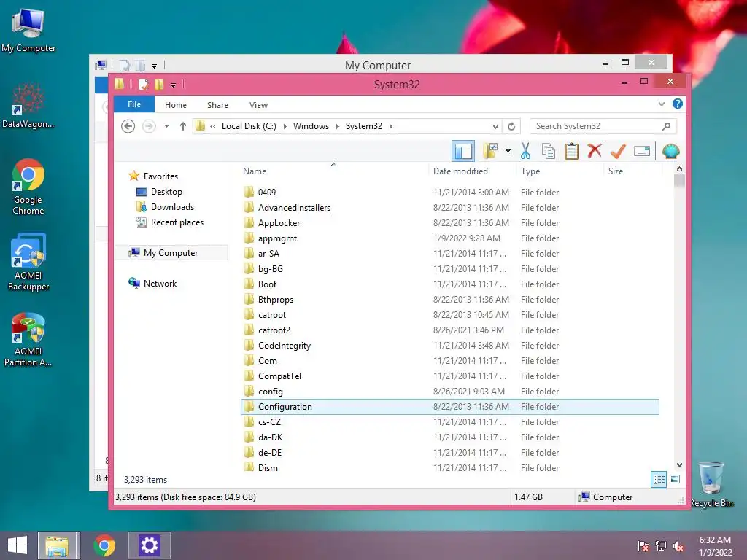
Task: Click the Copy icon in toolbar
Action: coord(549,152)
